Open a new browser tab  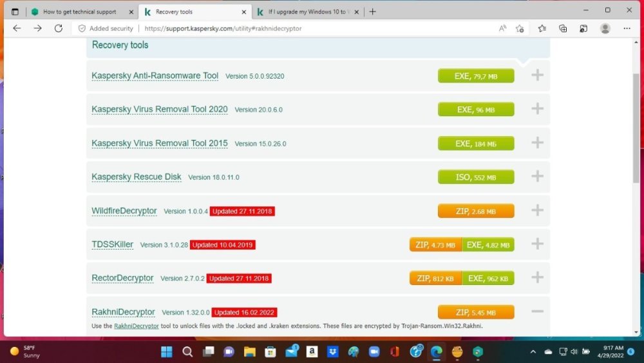coord(372,12)
